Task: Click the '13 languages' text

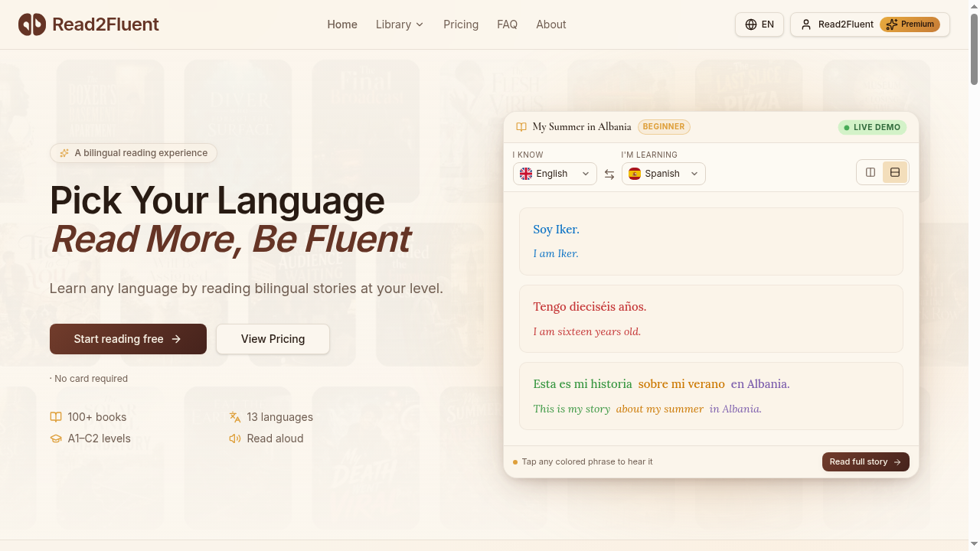Action: 280,417
